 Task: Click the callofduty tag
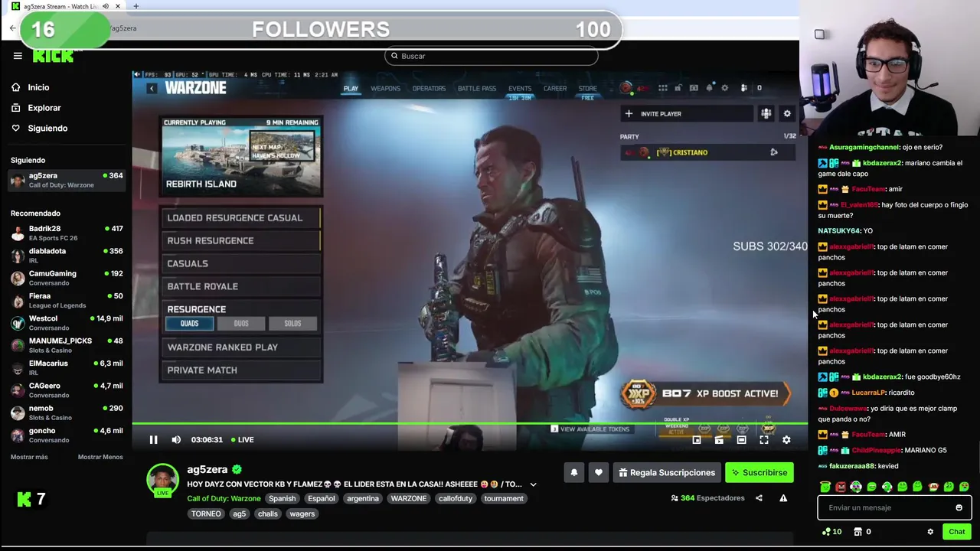coord(456,498)
